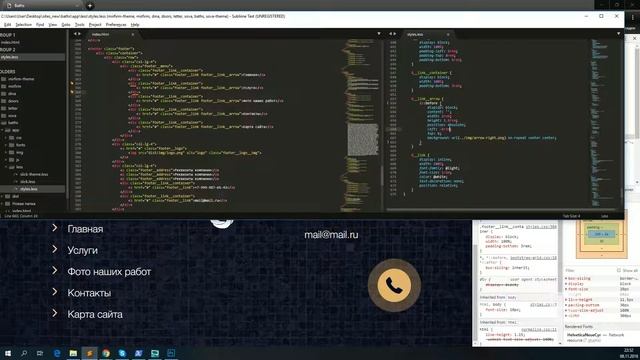This screenshot has height=360, width=640.
Task: Open right pane tab list dropdown arrow
Action: pos(618,34)
